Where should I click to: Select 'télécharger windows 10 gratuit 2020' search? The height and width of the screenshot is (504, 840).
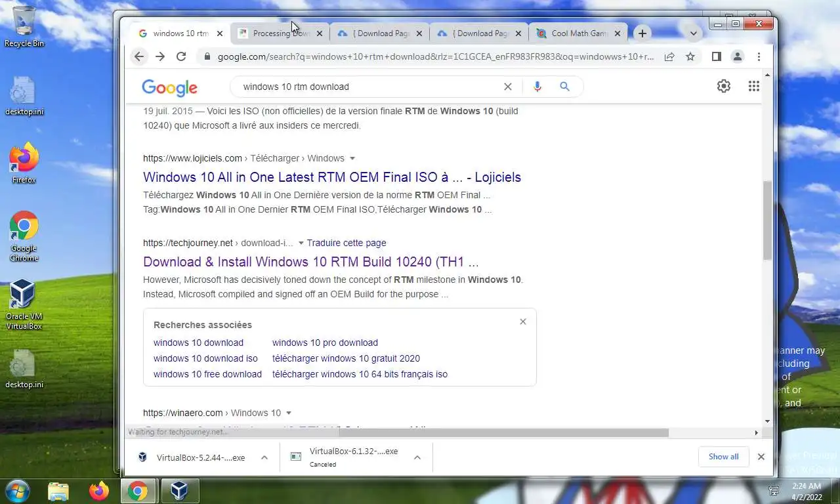346,358
